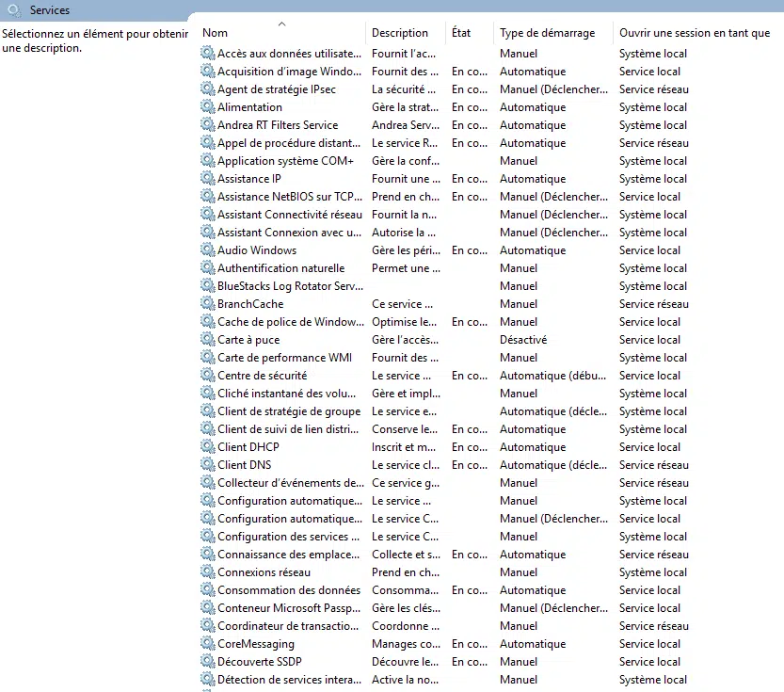Click Andrea Serv... description cell
Viewport: 784px width, 692px height.
pos(405,125)
